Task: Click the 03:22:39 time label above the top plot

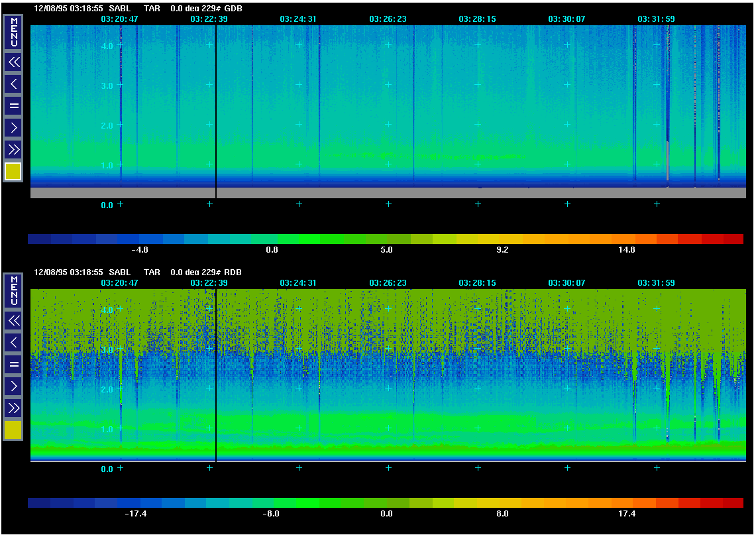Action: (x=209, y=19)
